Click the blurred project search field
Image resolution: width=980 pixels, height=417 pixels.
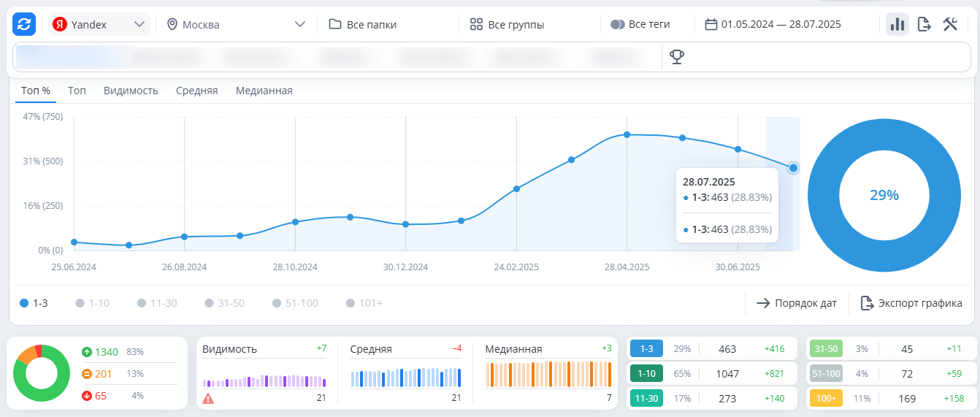(x=336, y=56)
